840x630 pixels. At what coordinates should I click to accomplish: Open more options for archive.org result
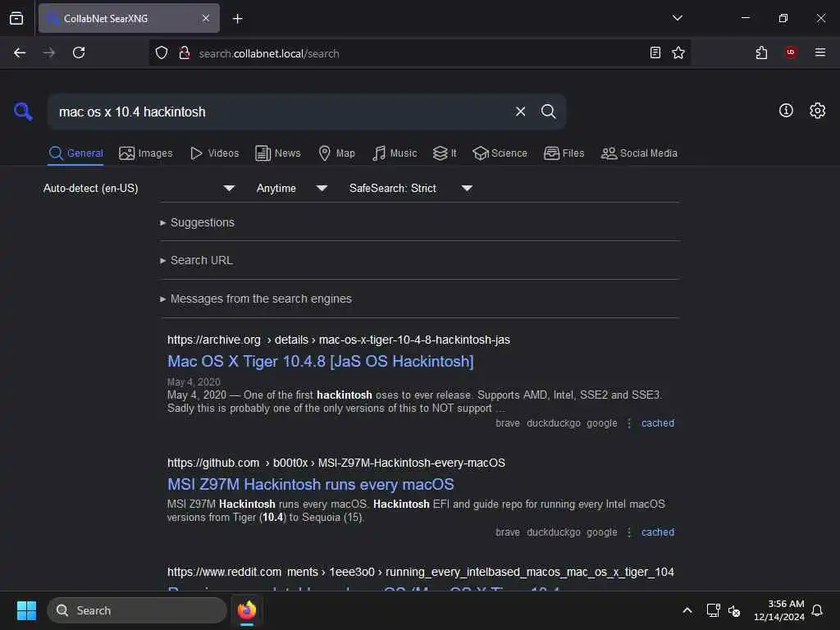coord(629,423)
